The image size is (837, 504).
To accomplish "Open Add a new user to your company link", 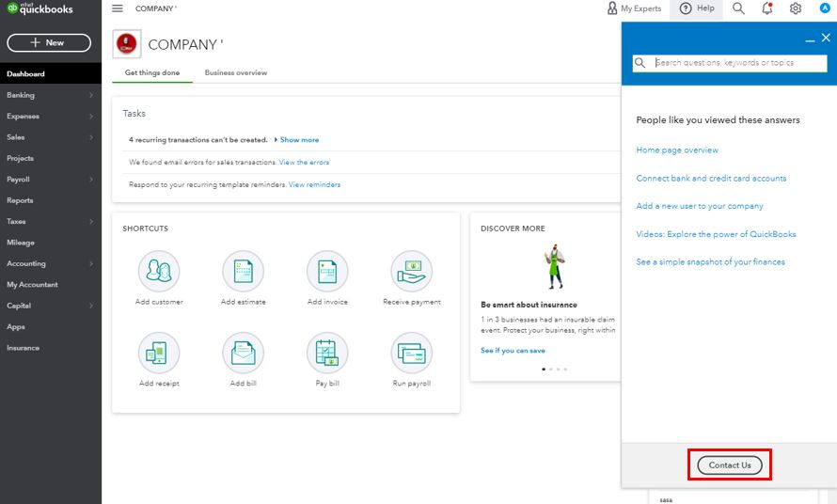I will click(700, 206).
